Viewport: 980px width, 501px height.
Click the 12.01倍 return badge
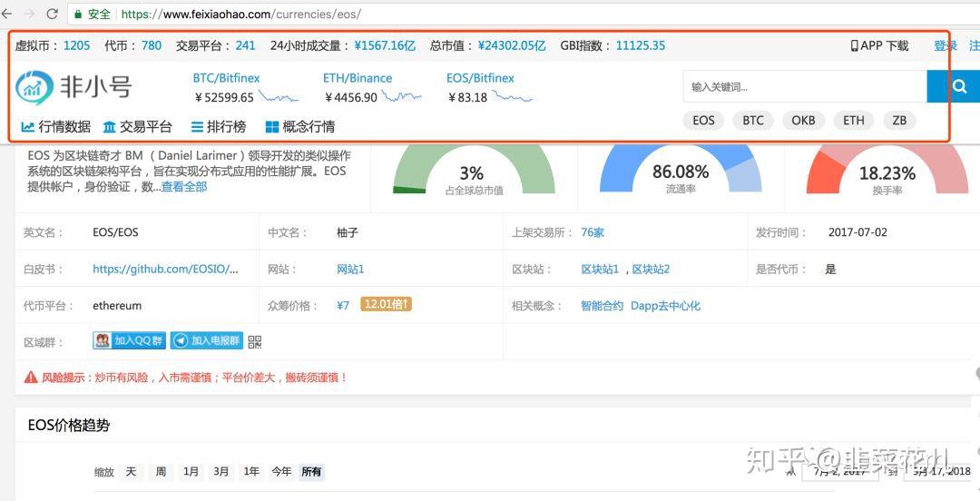click(x=387, y=304)
